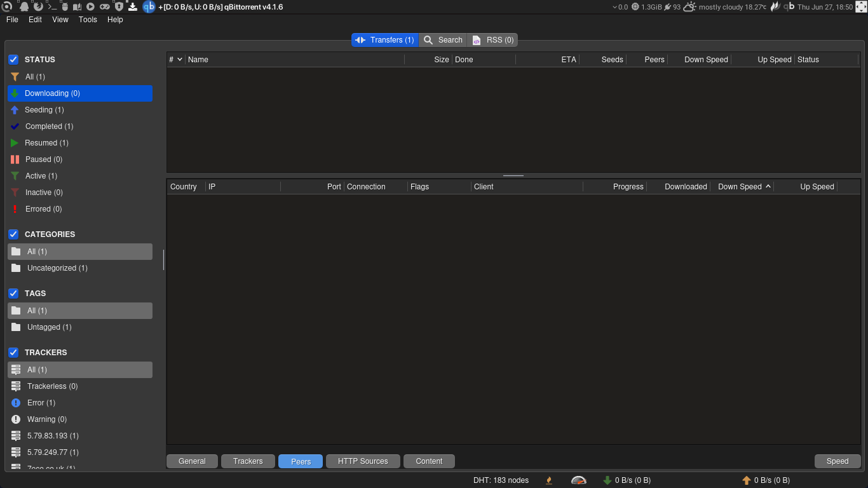
Task: Click the Uncategorized folder icon
Action: (x=17, y=268)
